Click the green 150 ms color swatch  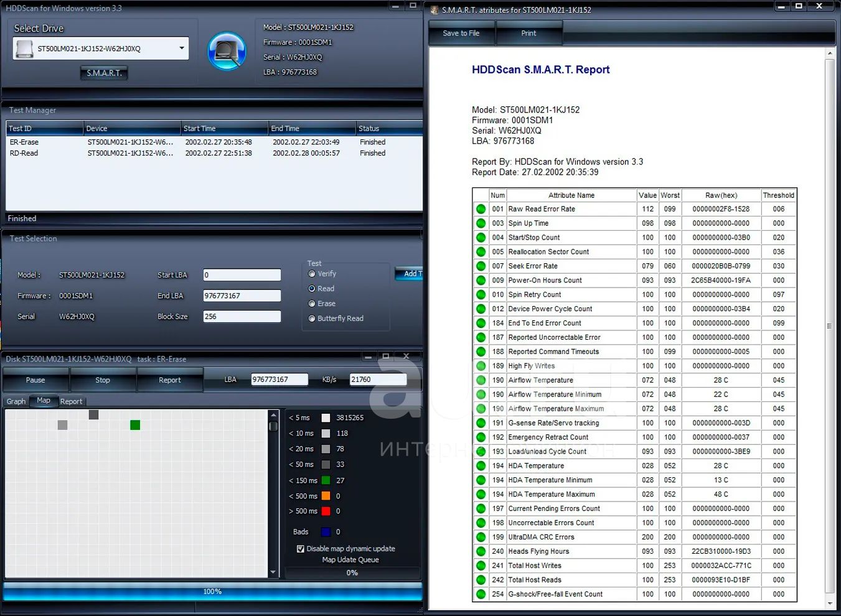tap(326, 480)
